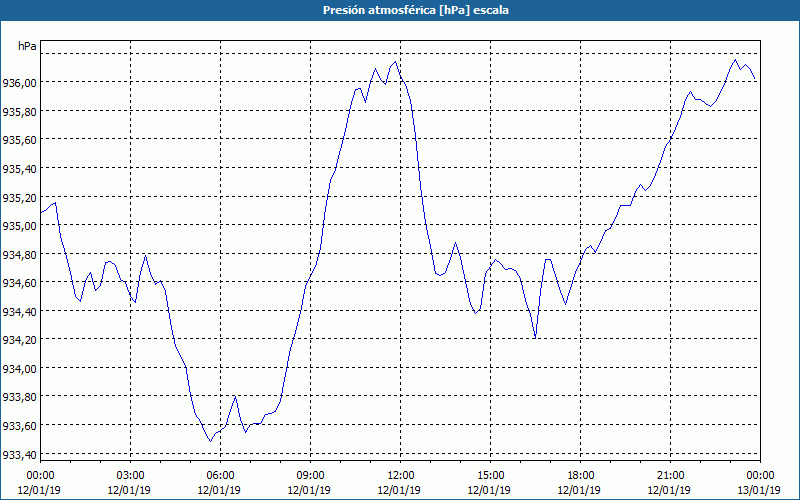Image resolution: width=800 pixels, height=500 pixels.
Task: Click the 03:00 time axis label
Action: (131, 475)
